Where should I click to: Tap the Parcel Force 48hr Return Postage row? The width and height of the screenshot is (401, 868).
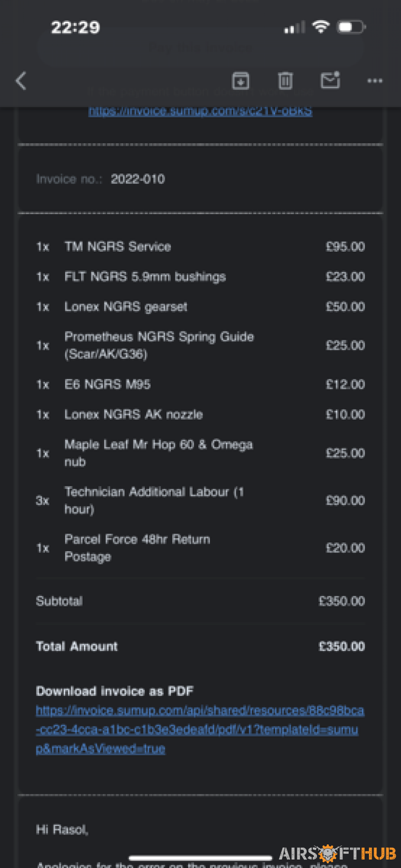[200, 548]
